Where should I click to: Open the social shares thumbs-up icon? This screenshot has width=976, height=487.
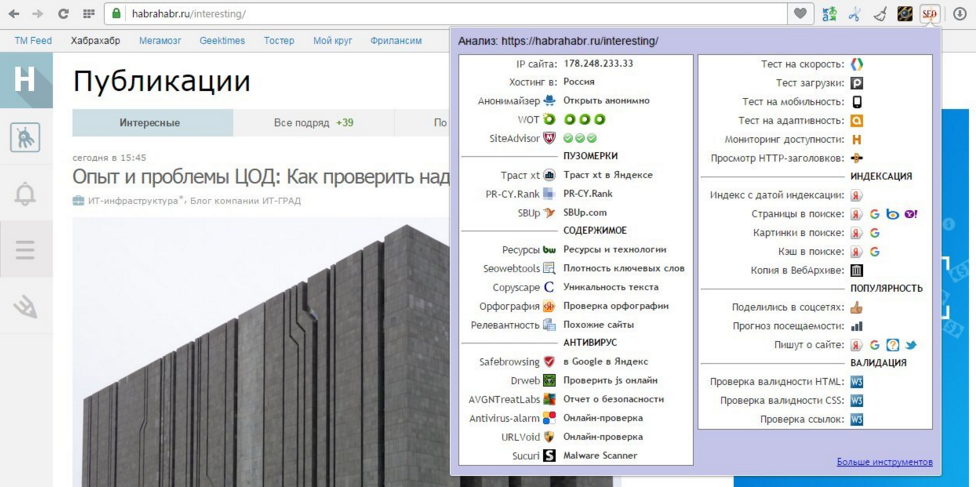[x=857, y=308]
